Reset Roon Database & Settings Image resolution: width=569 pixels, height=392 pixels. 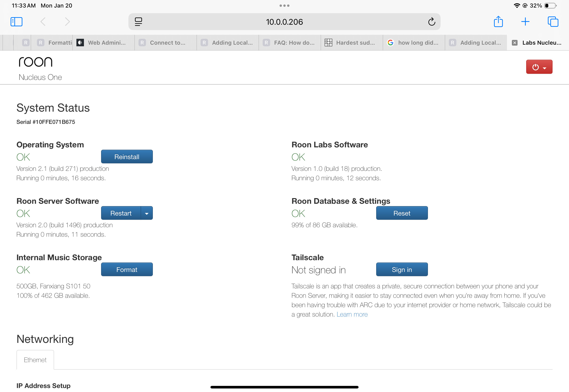click(x=402, y=213)
